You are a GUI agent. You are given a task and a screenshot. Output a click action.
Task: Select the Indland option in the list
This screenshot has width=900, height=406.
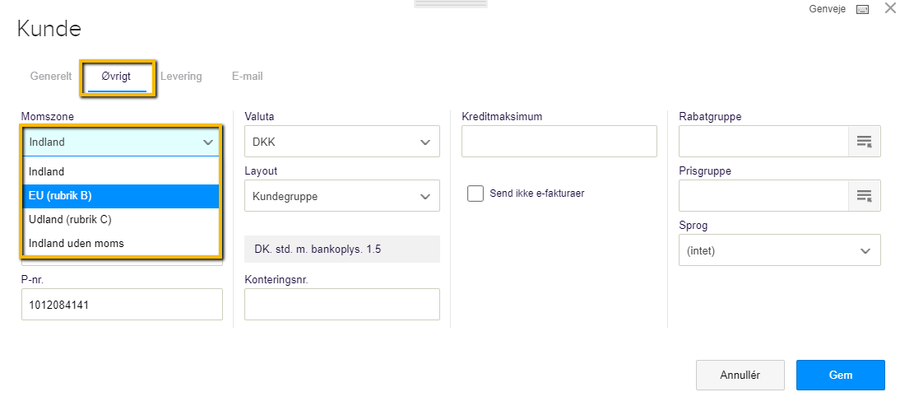click(121, 172)
